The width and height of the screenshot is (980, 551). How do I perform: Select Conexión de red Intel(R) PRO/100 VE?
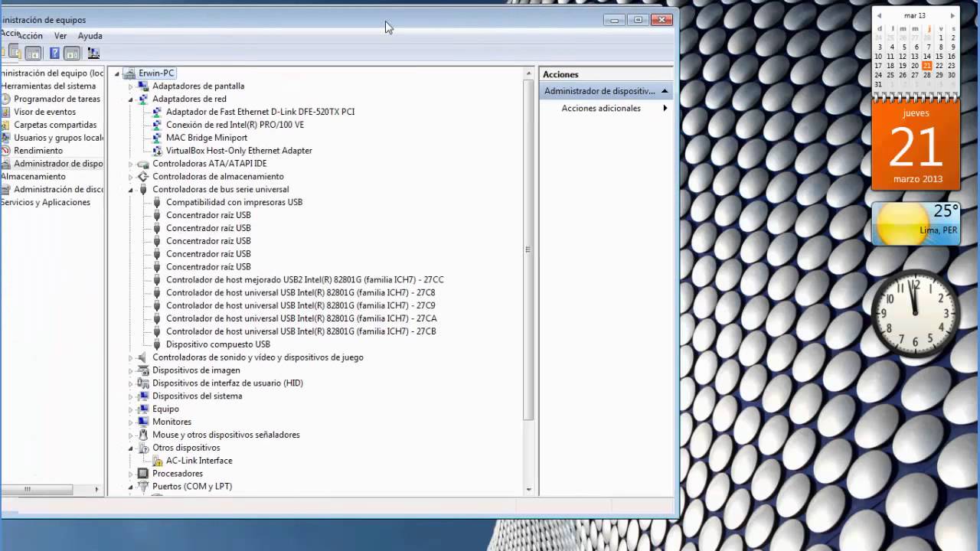coord(235,125)
